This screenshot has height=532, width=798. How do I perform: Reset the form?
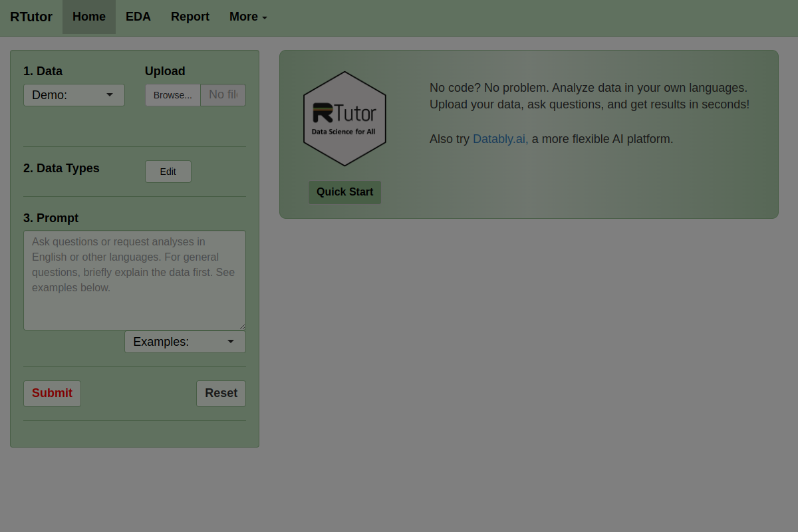[221, 393]
